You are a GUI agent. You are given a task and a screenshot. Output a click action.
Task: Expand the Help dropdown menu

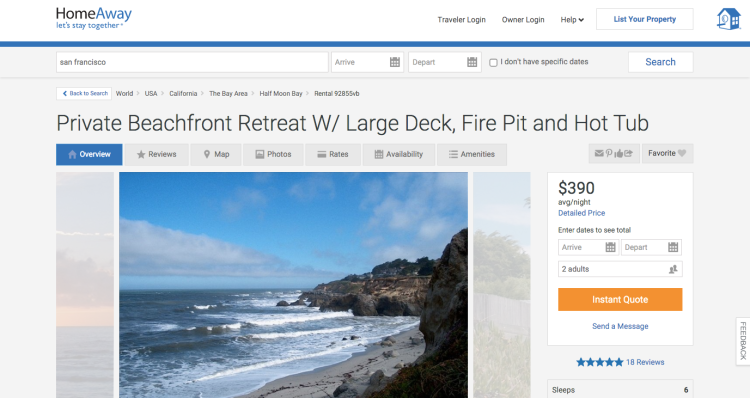click(x=572, y=20)
